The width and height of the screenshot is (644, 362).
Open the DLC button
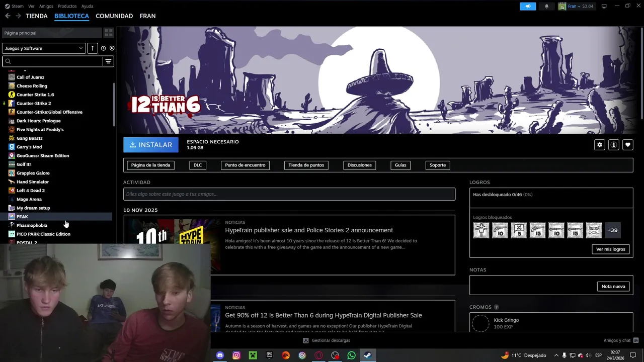click(198, 165)
